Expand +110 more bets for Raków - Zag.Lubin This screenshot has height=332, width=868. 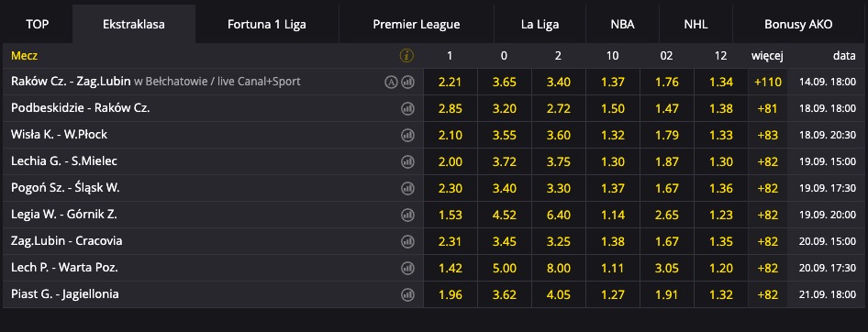pos(768,82)
